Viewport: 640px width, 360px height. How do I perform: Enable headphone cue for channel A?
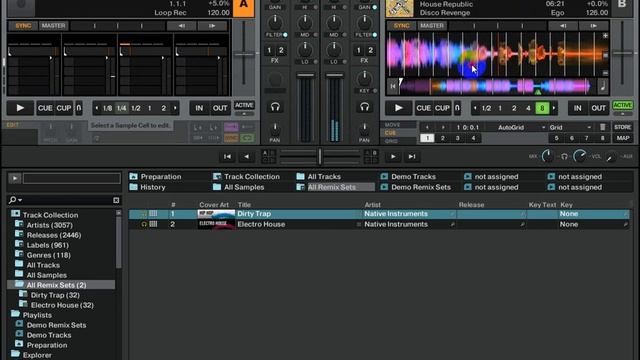[x=275, y=107]
